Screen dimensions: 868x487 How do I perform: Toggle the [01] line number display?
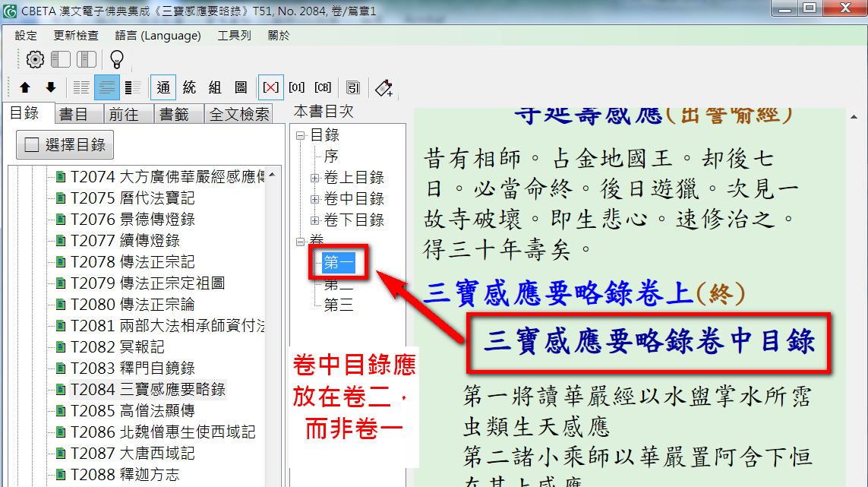296,87
